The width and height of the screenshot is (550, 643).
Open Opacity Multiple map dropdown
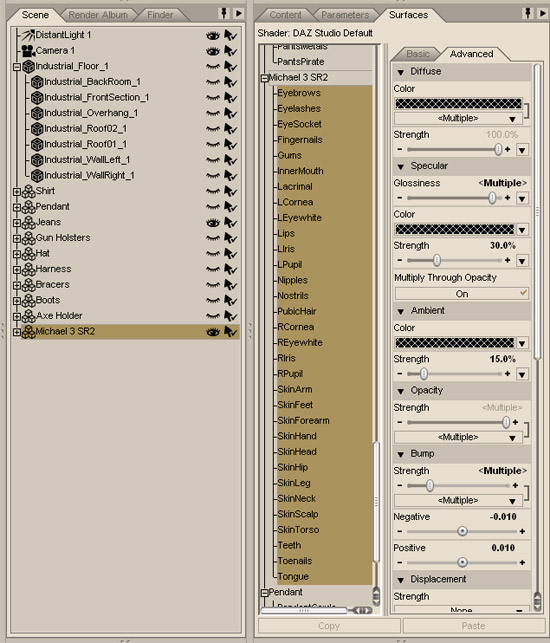458,437
